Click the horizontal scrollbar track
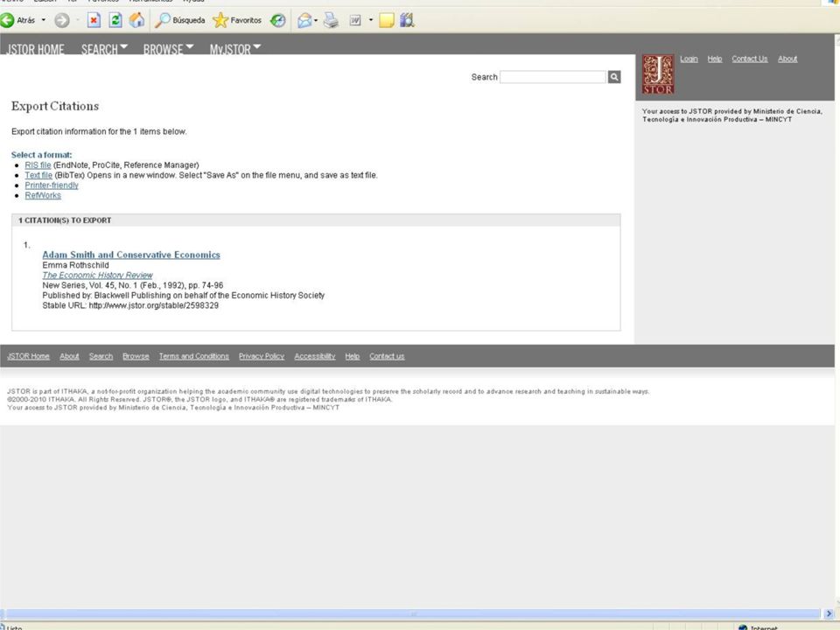The image size is (840, 630). coord(411,614)
